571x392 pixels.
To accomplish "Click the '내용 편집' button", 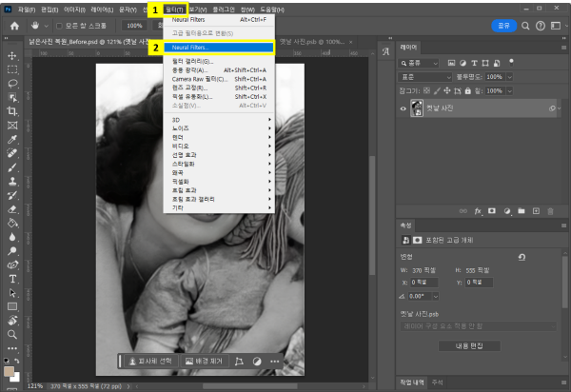I will point(469,345).
